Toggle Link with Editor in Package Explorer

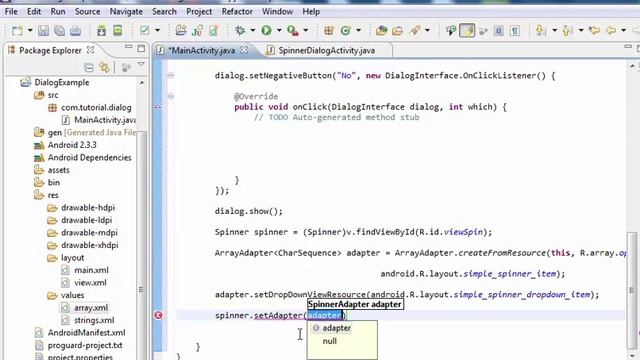tap(104, 67)
